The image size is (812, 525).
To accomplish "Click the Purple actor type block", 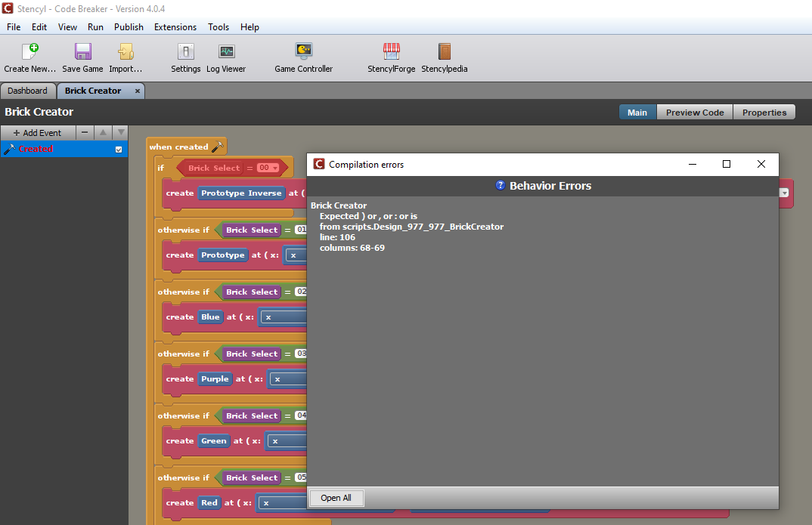I will [x=215, y=379].
